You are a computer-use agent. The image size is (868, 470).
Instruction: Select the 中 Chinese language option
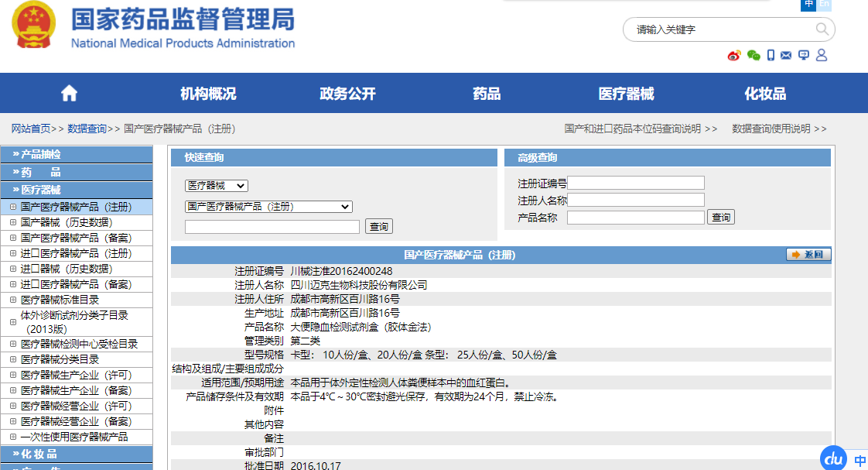tap(808, 5)
